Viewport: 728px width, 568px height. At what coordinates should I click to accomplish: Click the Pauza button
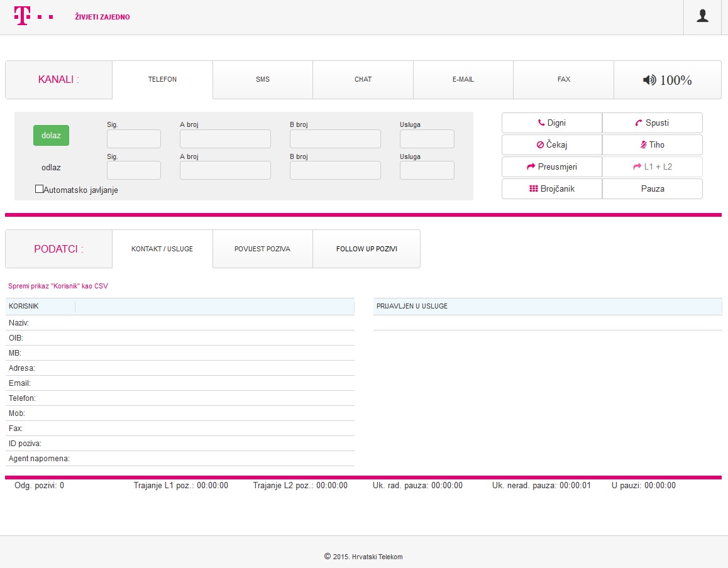click(x=652, y=188)
